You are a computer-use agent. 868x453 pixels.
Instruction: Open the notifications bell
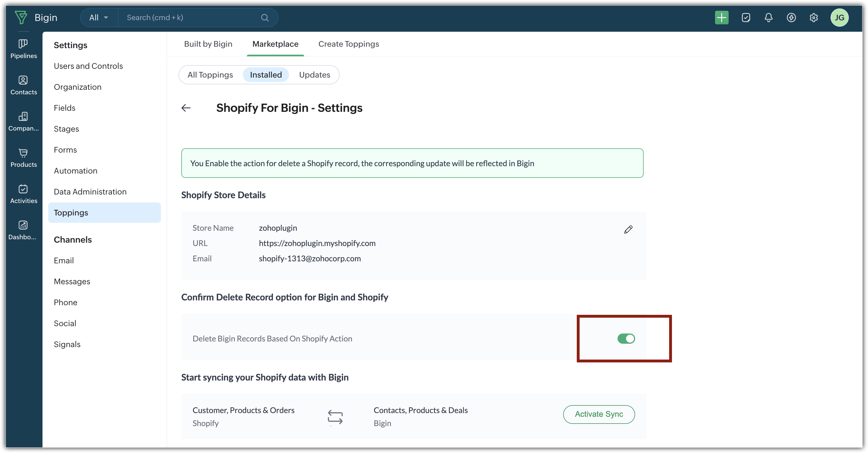[x=768, y=18]
